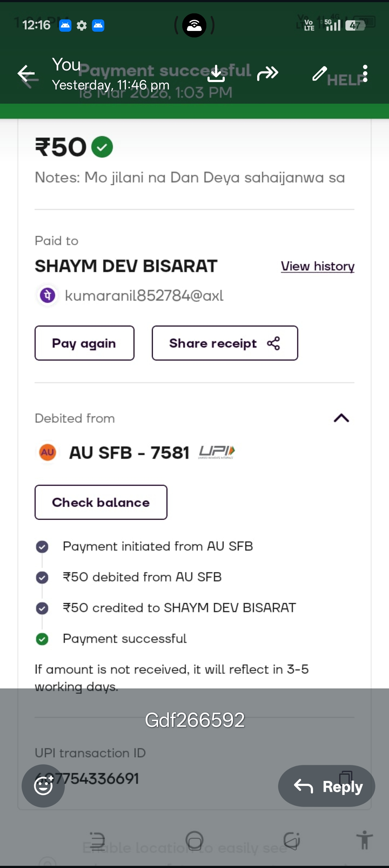
Task: Tap the green payment success checkmark
Action: pyautogui.click(x=102, y=147)
